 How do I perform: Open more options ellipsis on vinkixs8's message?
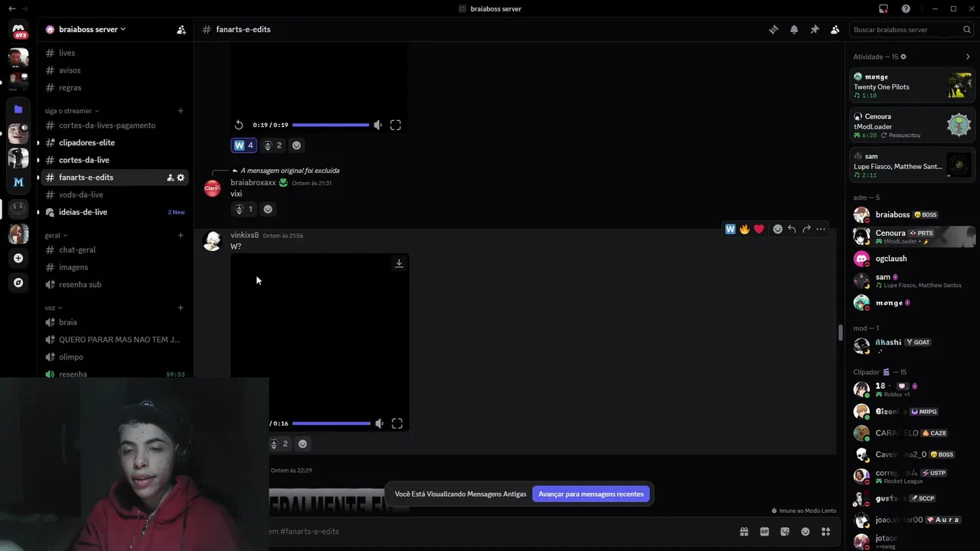click(x=821, y=229)
